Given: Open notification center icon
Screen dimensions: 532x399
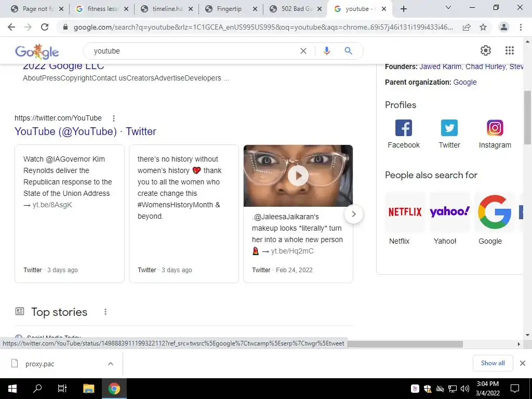Looking at the screenshot, I should pos(515,389).
